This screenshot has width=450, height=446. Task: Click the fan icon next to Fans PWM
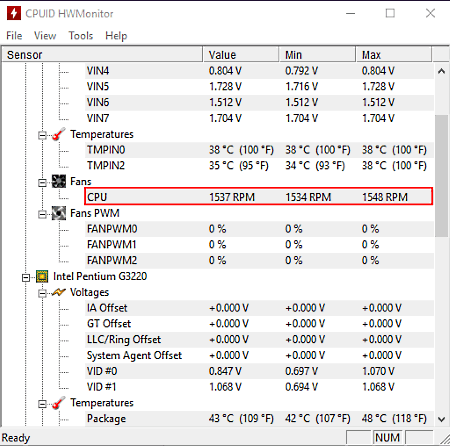click(59, 213)
